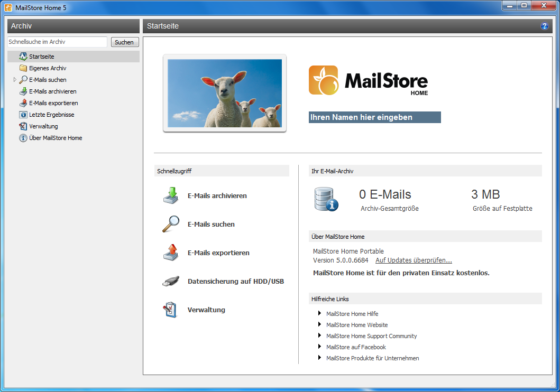560x392 pixels.
Task: Click the MailStore Home Portable text
Action: (348, 251)
